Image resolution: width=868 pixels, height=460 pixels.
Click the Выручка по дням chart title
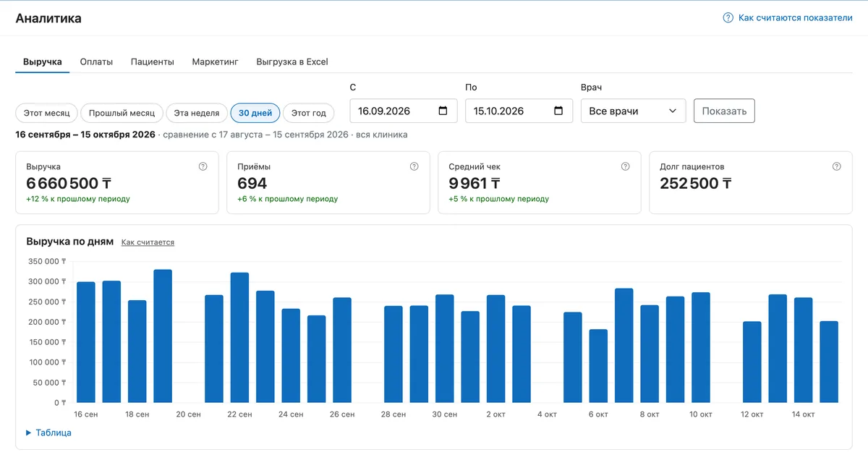pos(69,242)
